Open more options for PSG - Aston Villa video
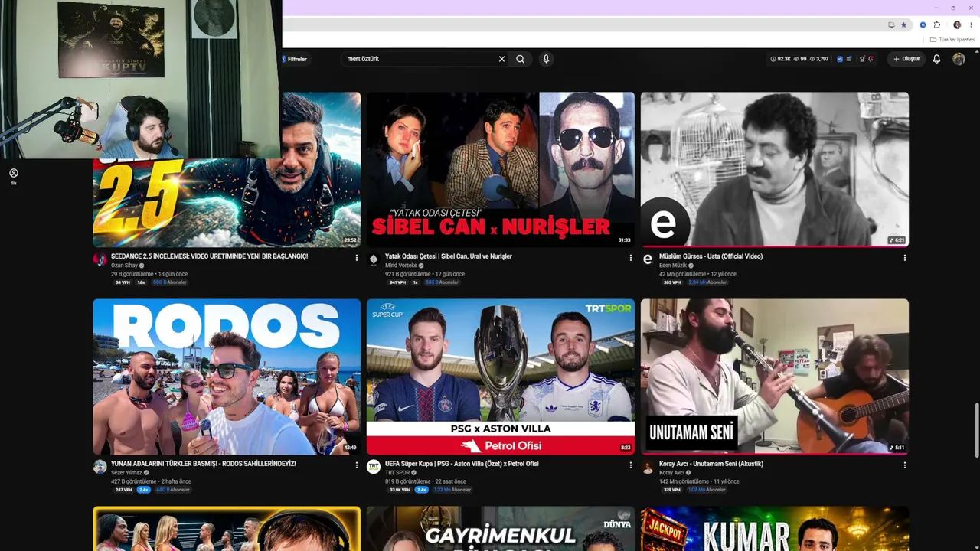Viewport: 980px width, 551px height. tap(630, 465)
